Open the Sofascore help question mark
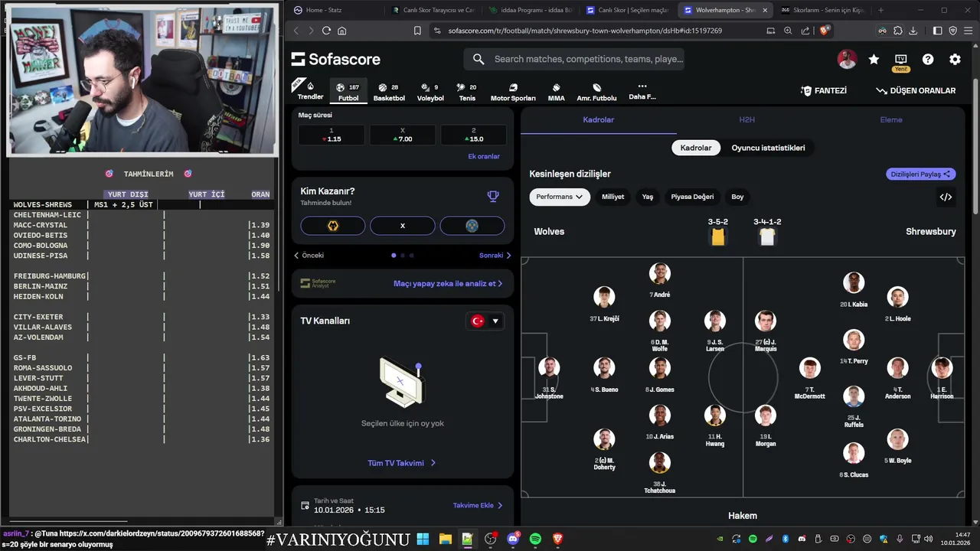Image resolution: width=980 pixels, height=551 pixels. click(x=928, y=59)
